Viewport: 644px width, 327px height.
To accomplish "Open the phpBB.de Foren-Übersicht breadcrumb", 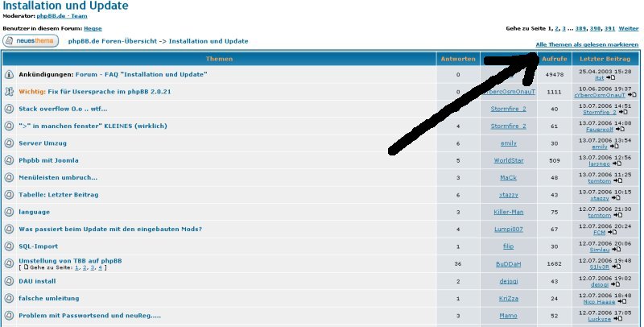I will tap(114, 40).
